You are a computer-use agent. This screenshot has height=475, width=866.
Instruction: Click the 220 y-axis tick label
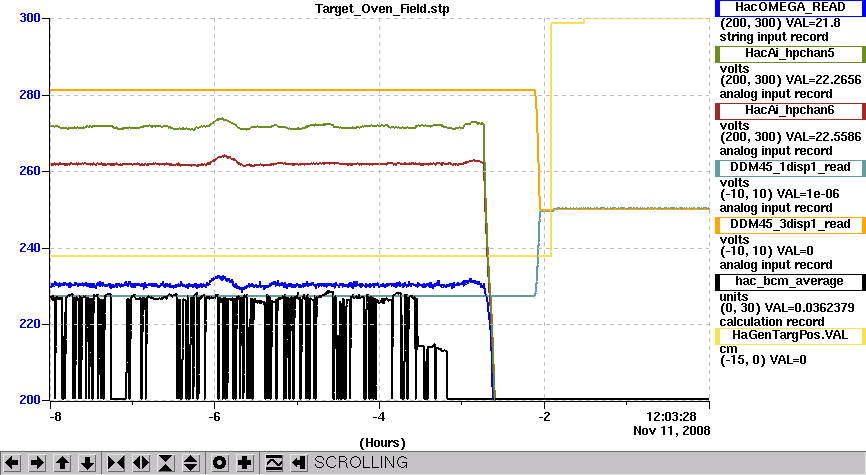coord(30,324)
